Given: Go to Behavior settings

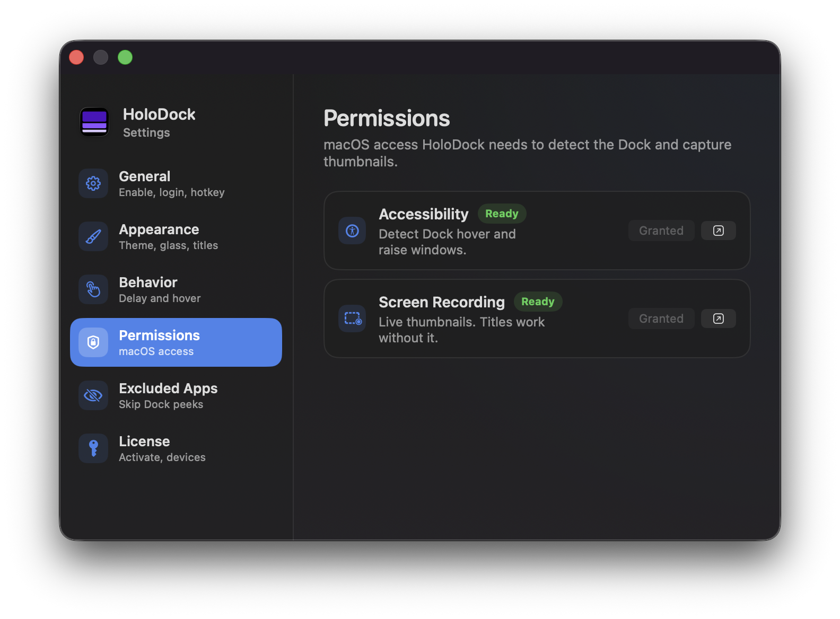Looking at the screenshot, I should [x=176, y=289].
